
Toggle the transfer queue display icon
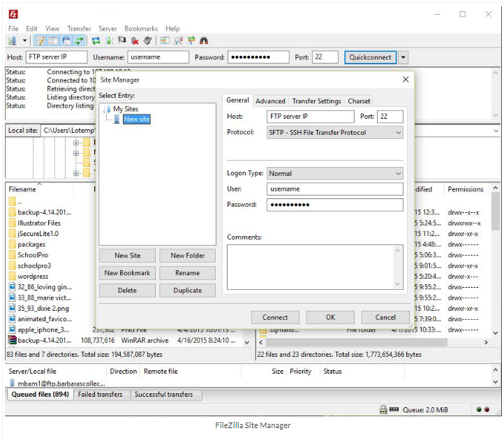(79, 41)
